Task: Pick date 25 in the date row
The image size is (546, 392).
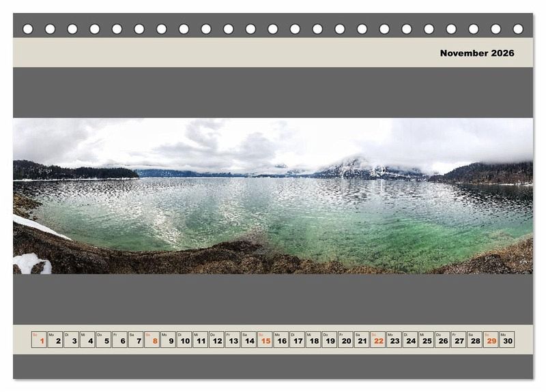Action: tap(426, 340)
